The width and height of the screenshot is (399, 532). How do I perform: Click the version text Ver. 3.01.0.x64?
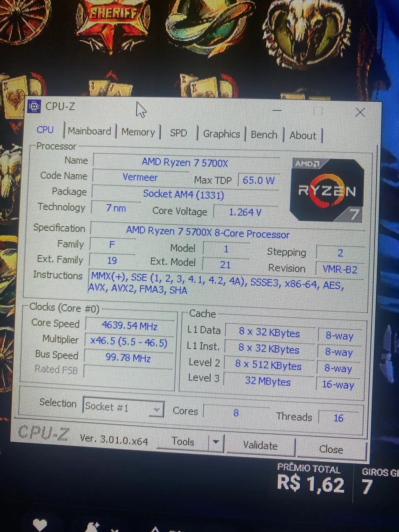(114, 439)
